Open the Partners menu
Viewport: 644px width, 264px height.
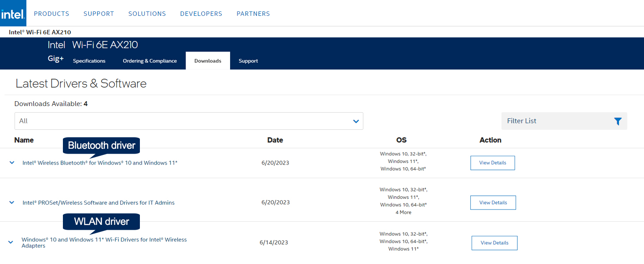pos(253,14)
